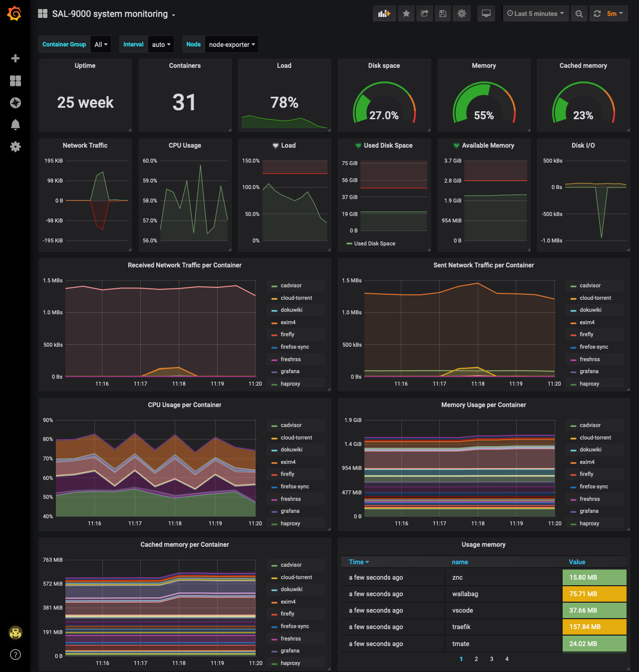639x672 pixels.
Task: Toggle grafana series in CPU Usage per Container legend
Action: click(x=290, y=511)
